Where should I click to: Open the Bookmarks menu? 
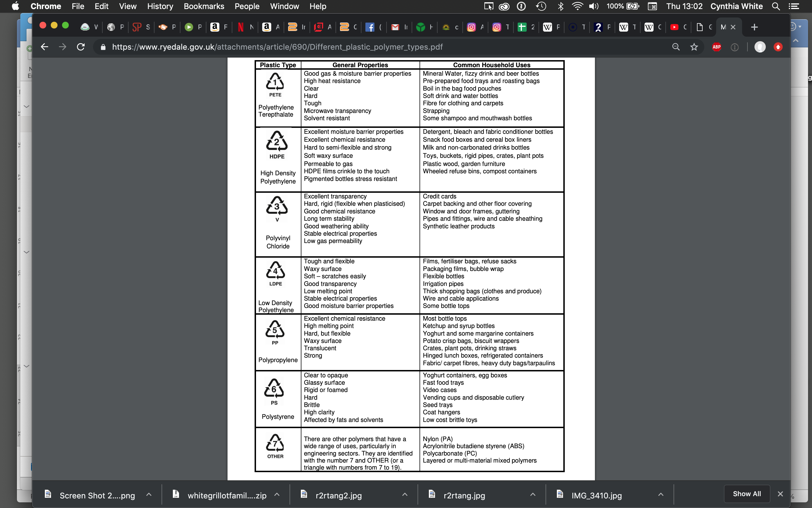click(x=204, y=6)
